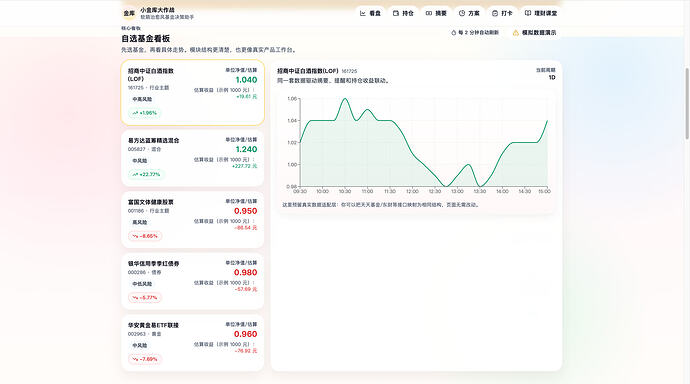The height and width of the screenshot is (384, 690).
Task: Click the warning triangle beside 模拟数据演示
Action: tap(515, 33)
